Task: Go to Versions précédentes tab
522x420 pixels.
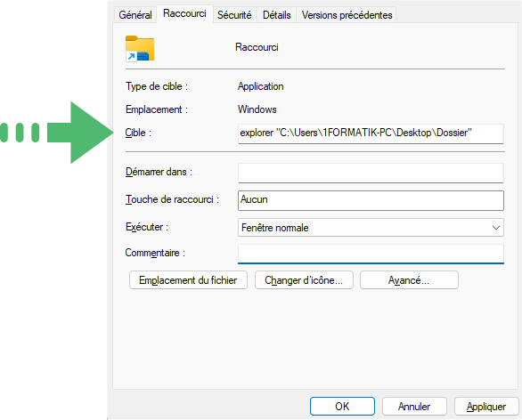Action: [x=347, y=15]
